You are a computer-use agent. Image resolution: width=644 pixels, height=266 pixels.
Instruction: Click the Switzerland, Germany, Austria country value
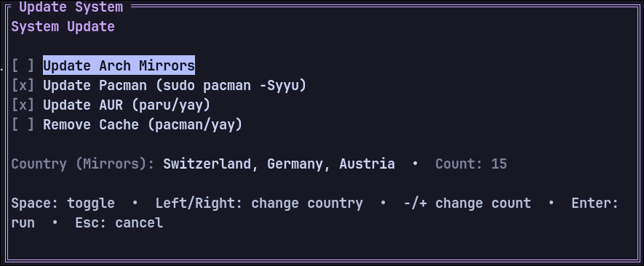[279, 164]
